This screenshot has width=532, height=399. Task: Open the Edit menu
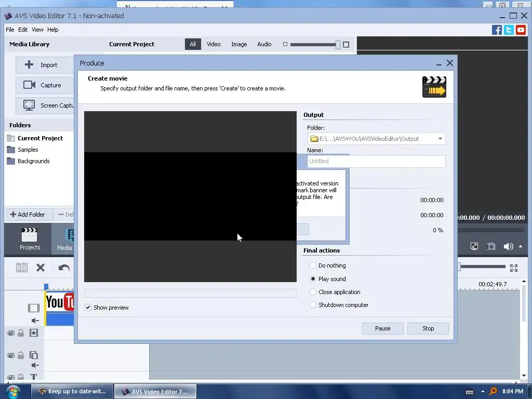pos(23,30)
